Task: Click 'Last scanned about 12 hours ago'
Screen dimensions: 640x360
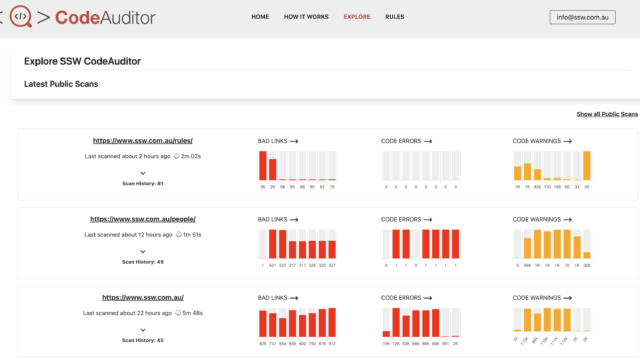Action: point(128,234)
